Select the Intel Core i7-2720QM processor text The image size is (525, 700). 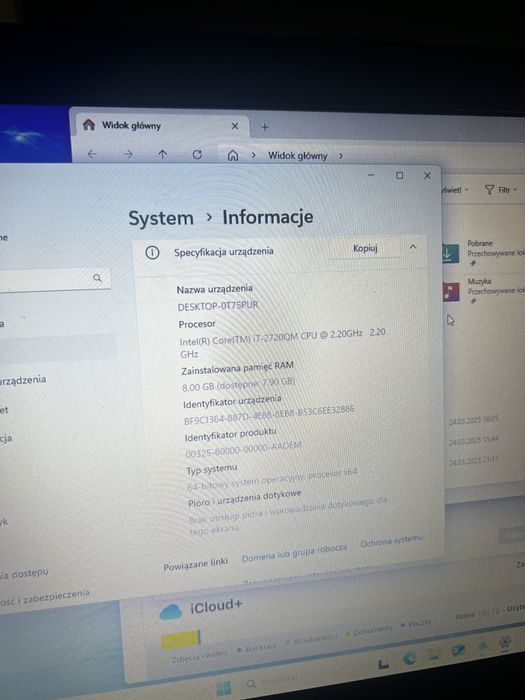pos(282,342)
